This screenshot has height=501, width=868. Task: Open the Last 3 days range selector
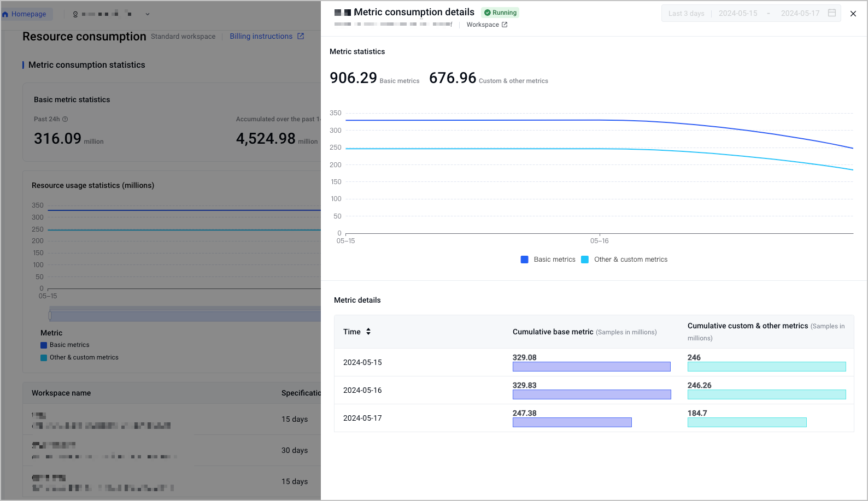pos(686,13)
